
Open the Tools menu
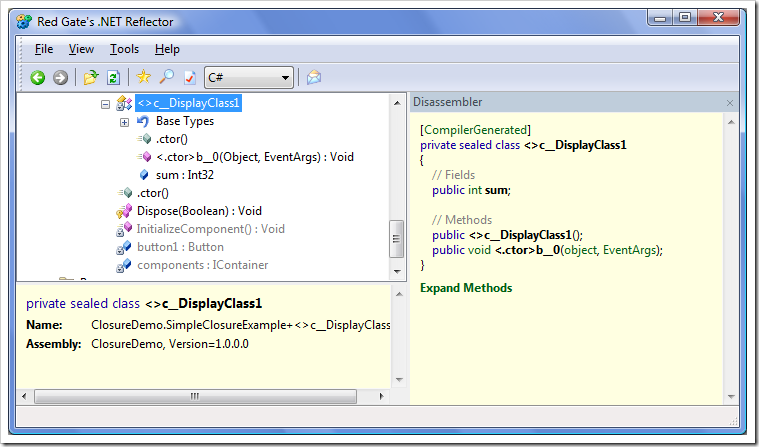pyautogui.click(x=124, y=49)
